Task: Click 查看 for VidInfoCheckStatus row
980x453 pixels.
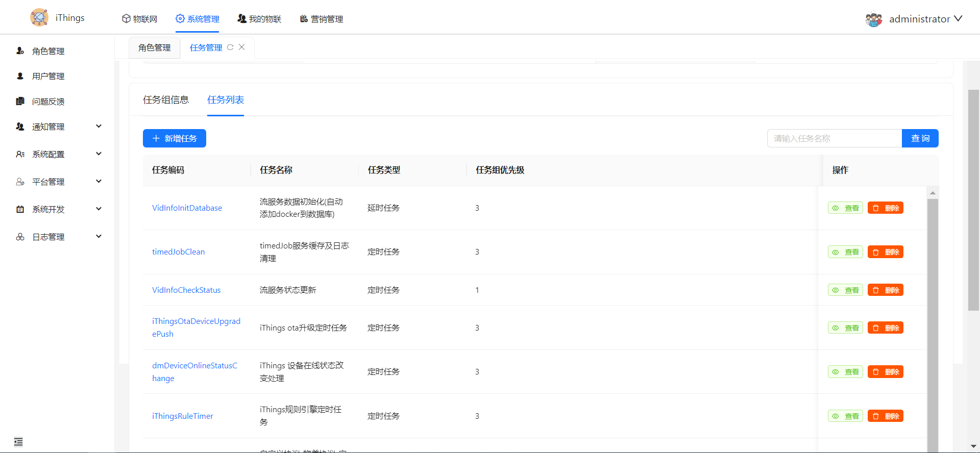Action: (845, 290)
